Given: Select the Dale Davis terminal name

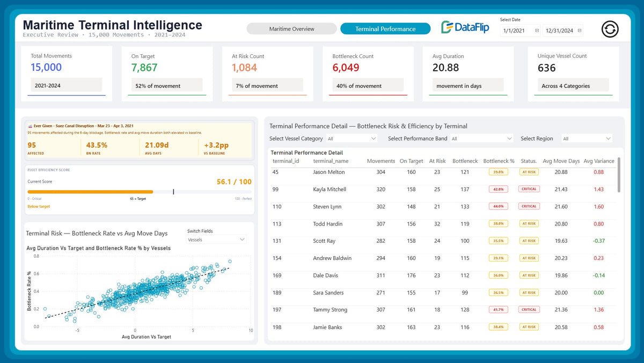Looking at the screenshot, I should tap(326, 275).
